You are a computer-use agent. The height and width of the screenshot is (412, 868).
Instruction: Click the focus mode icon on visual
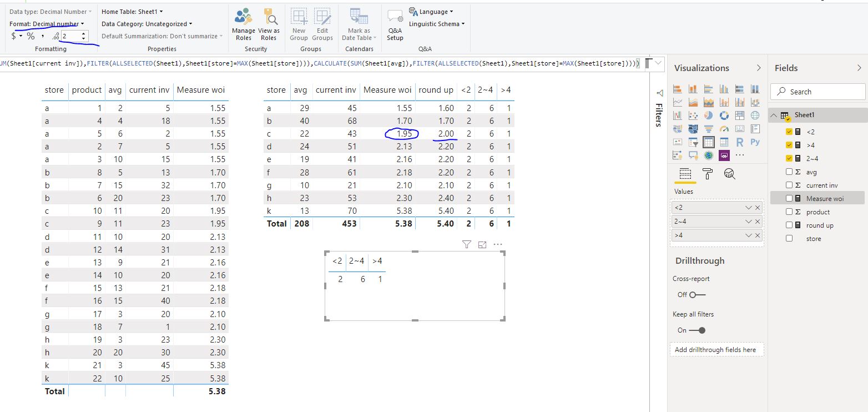[482, 244]
